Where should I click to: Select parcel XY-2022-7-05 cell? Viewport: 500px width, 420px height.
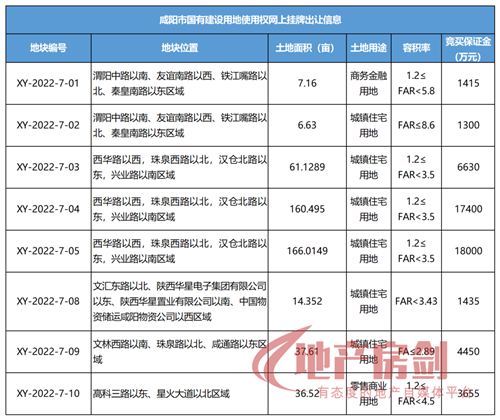click(49, 251)
